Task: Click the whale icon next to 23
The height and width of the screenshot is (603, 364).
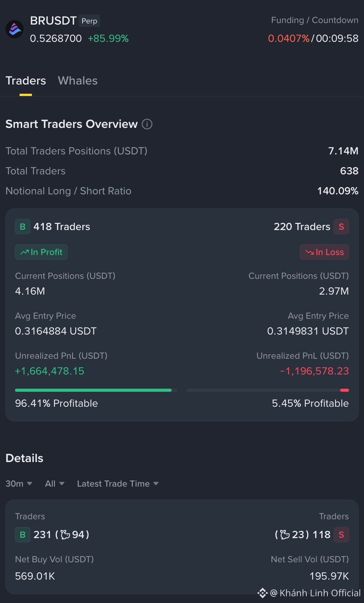Action: tap(285, 535)
